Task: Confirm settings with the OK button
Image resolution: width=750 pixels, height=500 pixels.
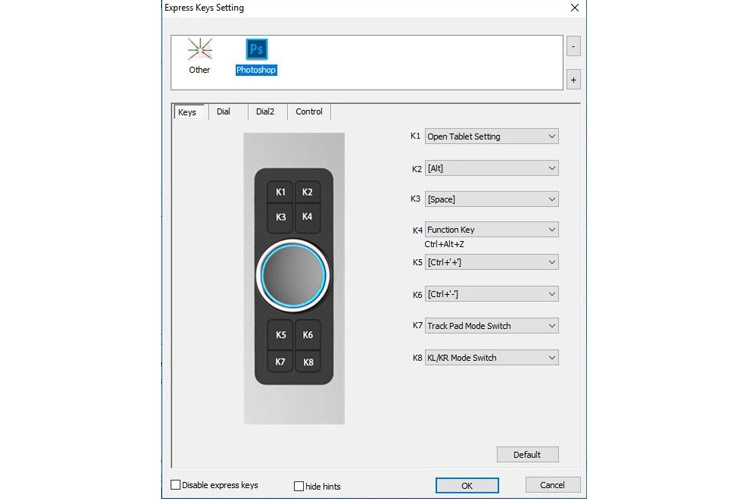Action: 467,486
